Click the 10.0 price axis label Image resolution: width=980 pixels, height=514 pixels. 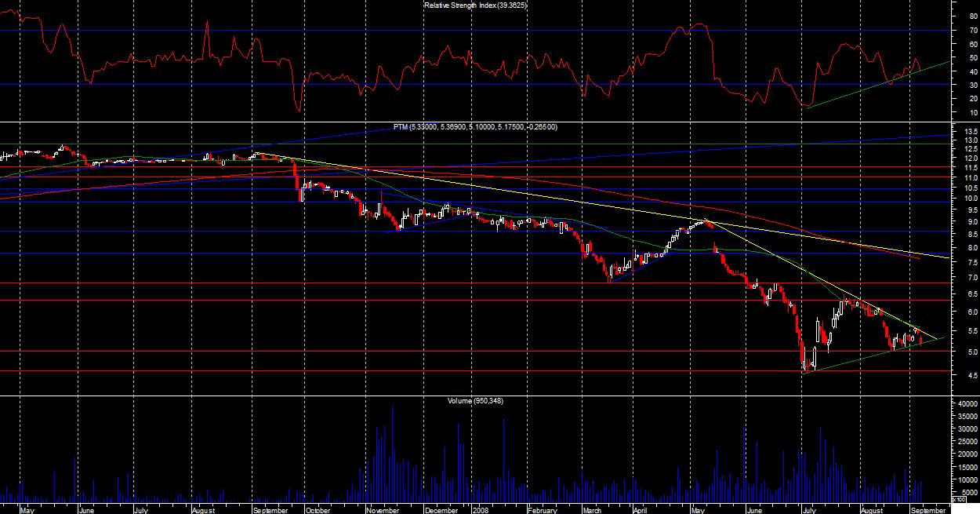[x=971, y=199]
